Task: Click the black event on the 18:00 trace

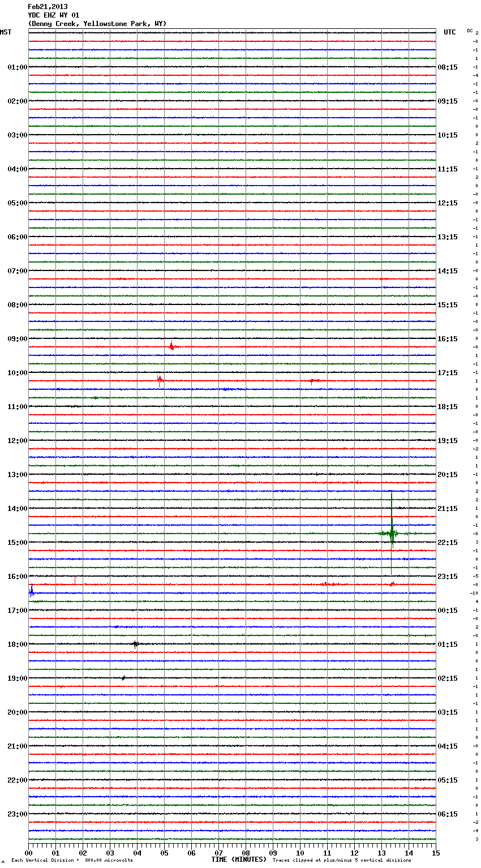Action: click(135, 644)
